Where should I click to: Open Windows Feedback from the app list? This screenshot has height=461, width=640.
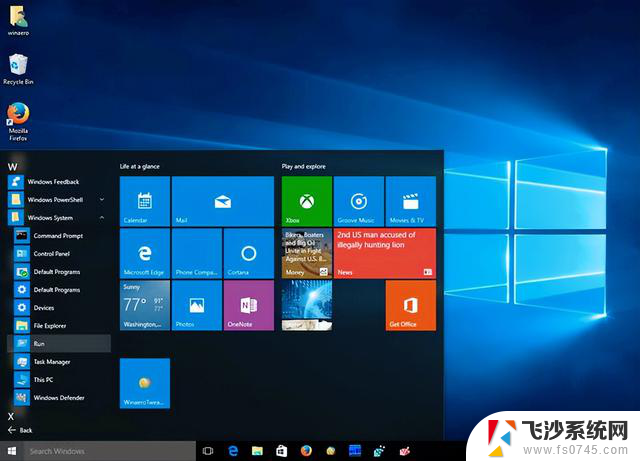(59, 182)
